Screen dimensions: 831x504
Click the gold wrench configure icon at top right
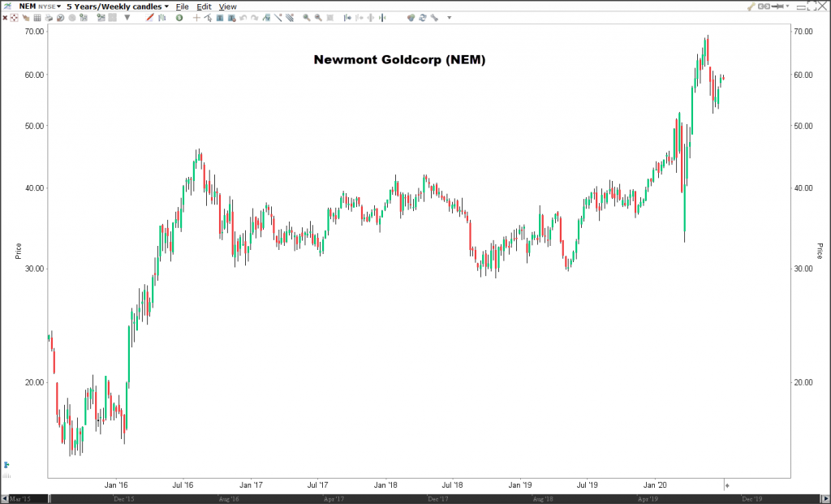[x=751, y=6]
